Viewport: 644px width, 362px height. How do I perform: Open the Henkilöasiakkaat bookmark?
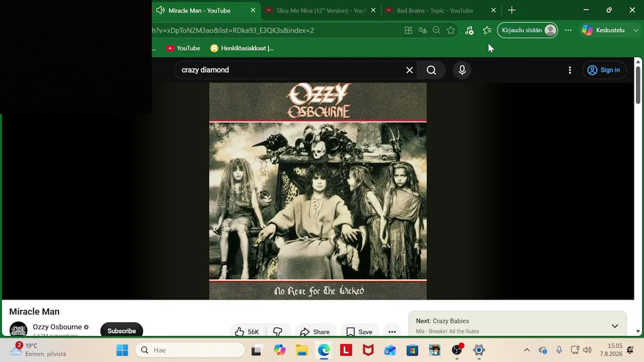click(x=242, y=48)
